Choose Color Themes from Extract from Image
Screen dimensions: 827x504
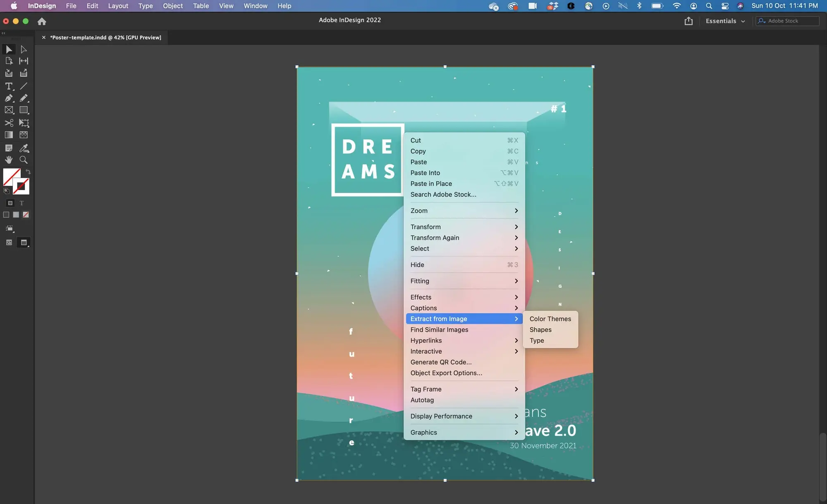(x=550, y=319)
